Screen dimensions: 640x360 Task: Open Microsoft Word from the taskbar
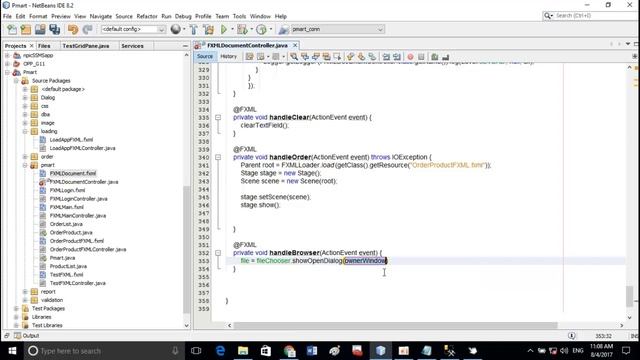click(x=312, y=351)
